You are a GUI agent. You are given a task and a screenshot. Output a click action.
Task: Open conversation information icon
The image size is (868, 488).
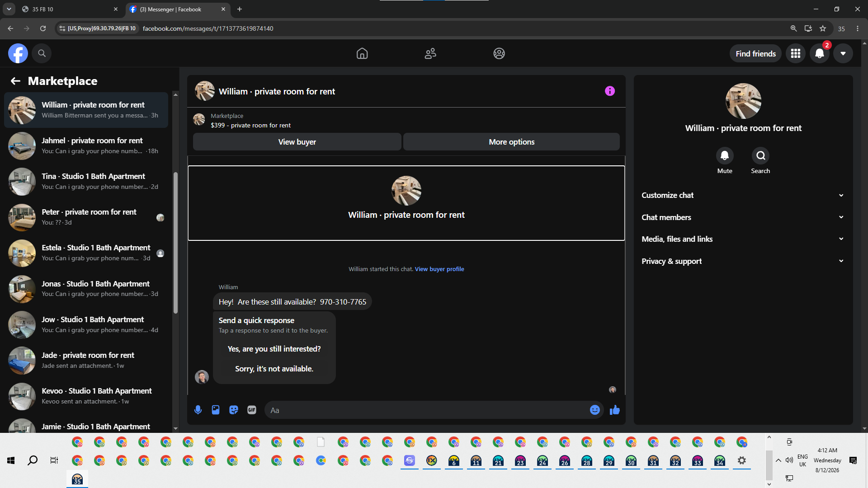click(x=610, y=91)
